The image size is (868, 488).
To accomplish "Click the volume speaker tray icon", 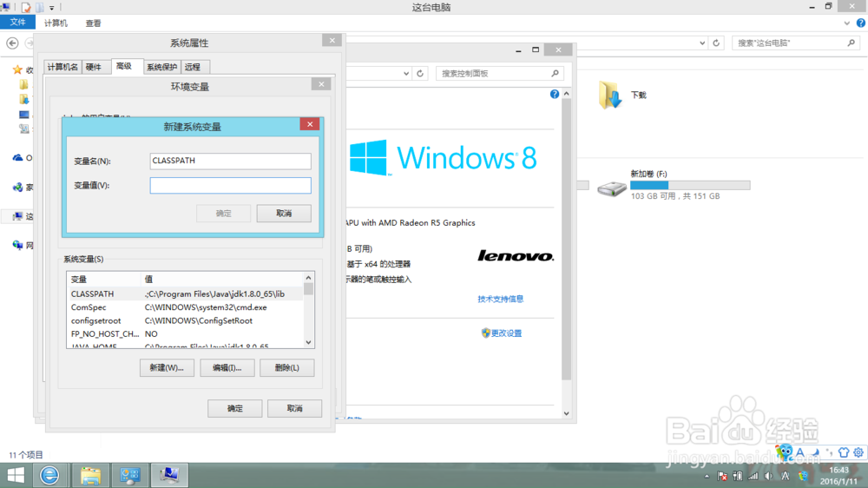I will click(768, 476).
